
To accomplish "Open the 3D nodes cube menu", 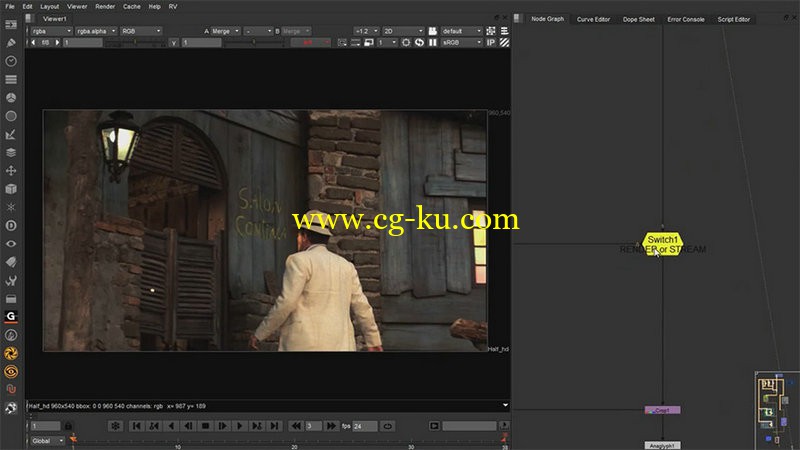I will (x=11, y=189).
